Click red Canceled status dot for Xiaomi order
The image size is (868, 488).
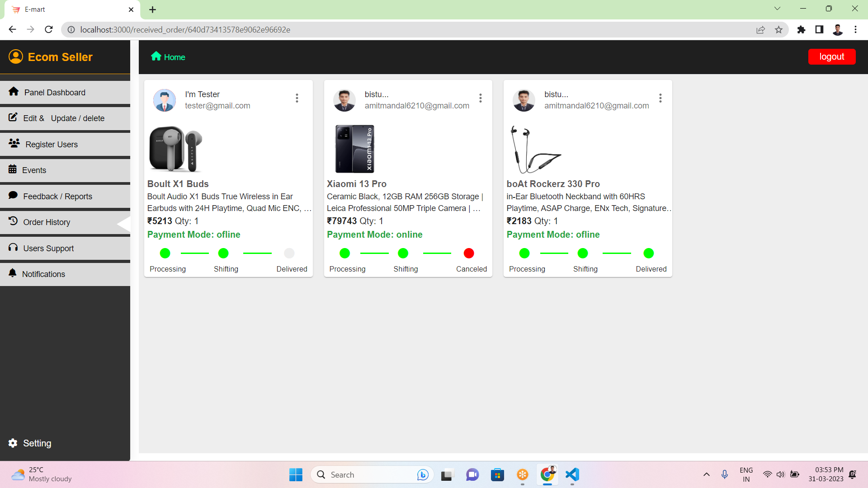[x=469, y=253]
